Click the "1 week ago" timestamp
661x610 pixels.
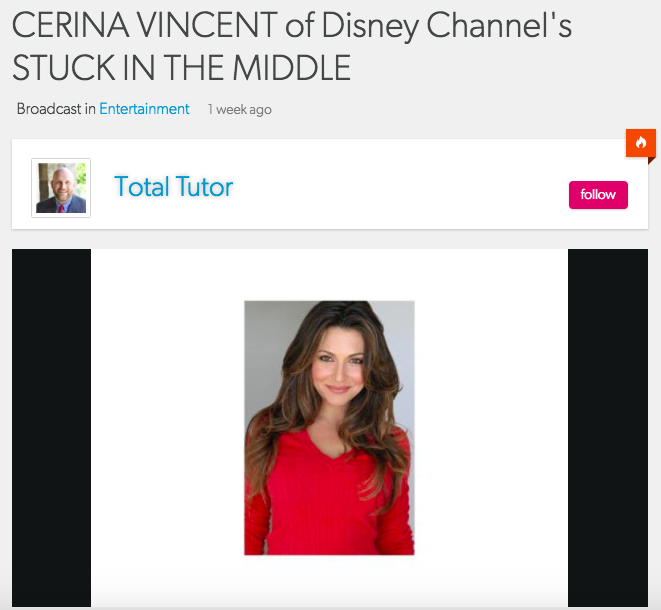[x=239, y=110]
